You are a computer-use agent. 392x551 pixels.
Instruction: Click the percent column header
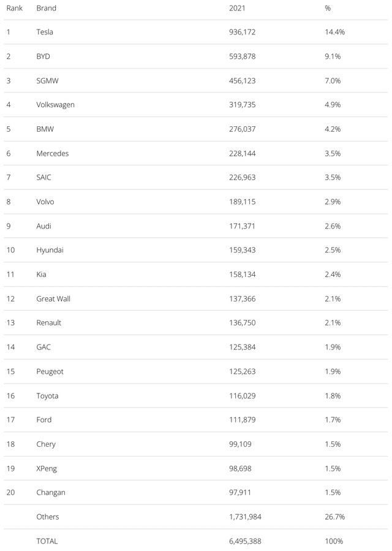pyautogui.click(x=328, y=8)
